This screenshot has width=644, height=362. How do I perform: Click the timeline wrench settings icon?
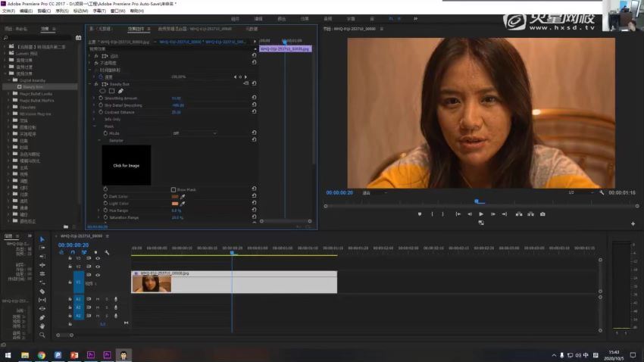coord(107,252)
